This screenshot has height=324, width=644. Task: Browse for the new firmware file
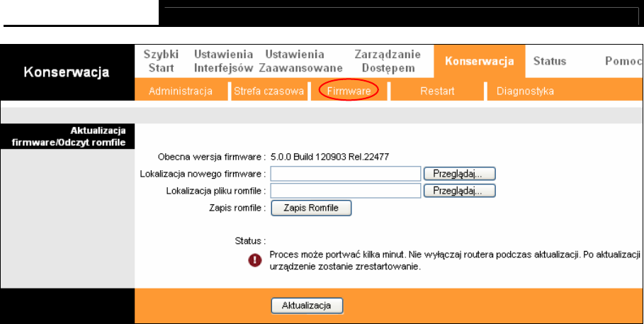[459, 174]
